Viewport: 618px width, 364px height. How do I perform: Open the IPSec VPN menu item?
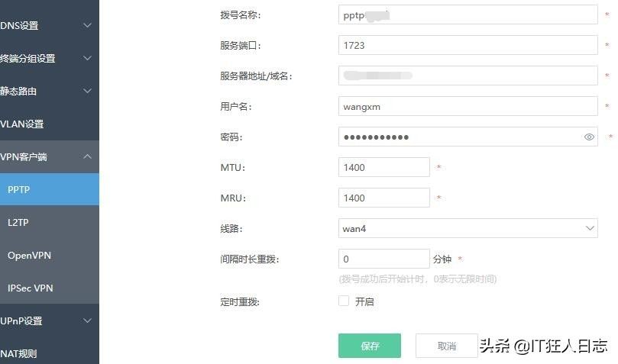[49, 288]
